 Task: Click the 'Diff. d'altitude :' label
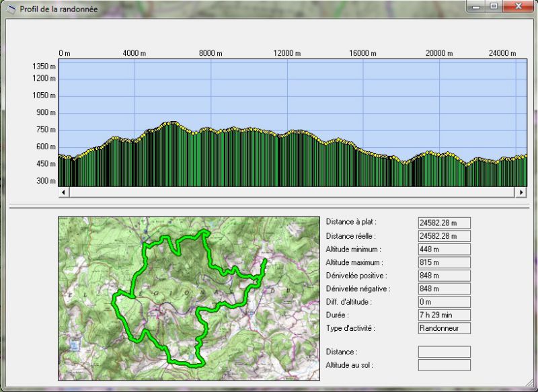(348, 302)
